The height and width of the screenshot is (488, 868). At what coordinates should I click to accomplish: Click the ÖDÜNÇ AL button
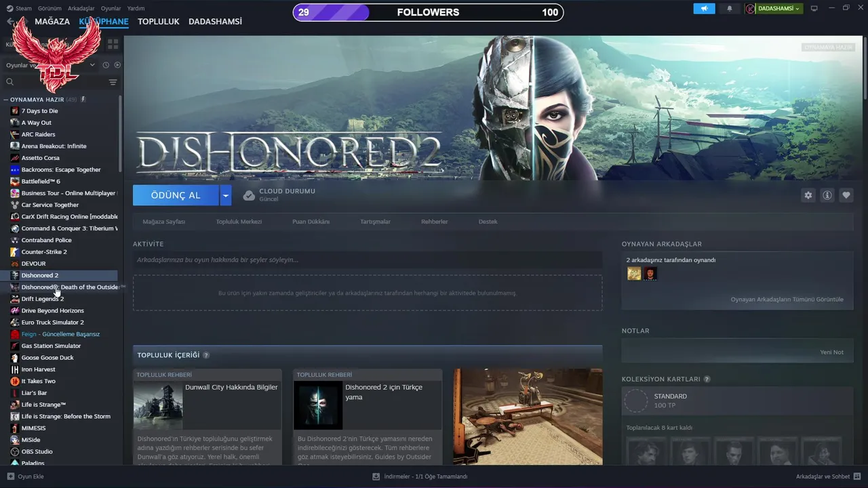coord(176,195)
